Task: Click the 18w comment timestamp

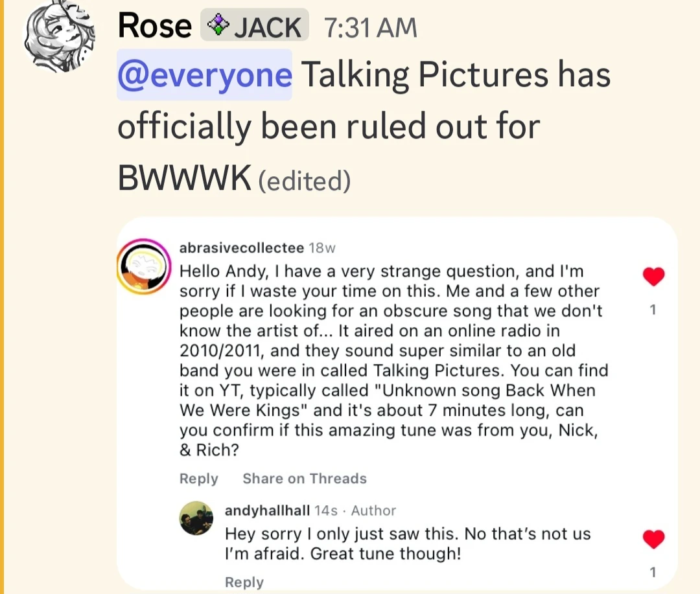Action: pyautogui.click(x=322, y=247)
